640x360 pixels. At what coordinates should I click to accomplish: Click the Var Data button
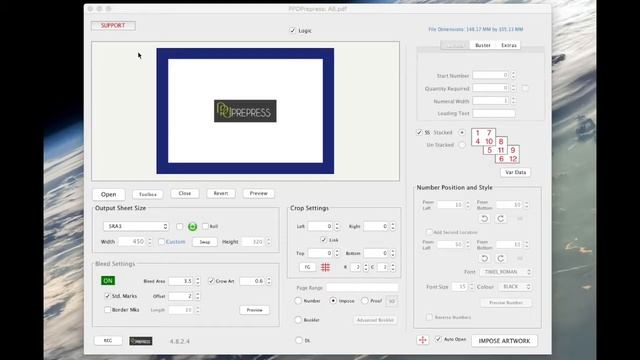(516, 172)
